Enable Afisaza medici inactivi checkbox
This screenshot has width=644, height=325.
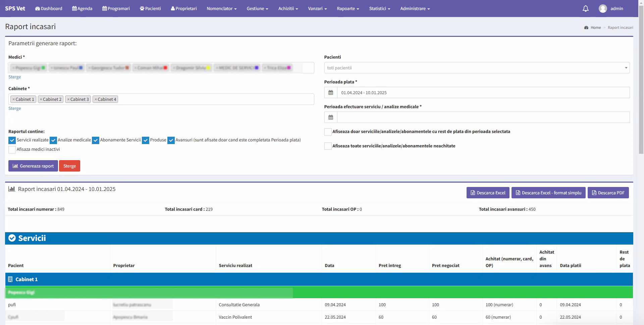click(12, 150)
